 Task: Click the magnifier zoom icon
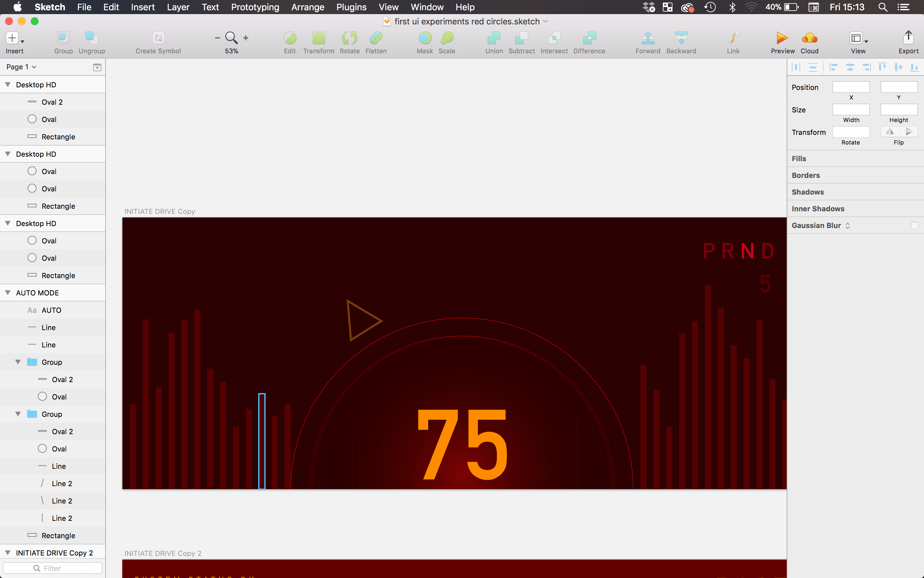point(231,38)
